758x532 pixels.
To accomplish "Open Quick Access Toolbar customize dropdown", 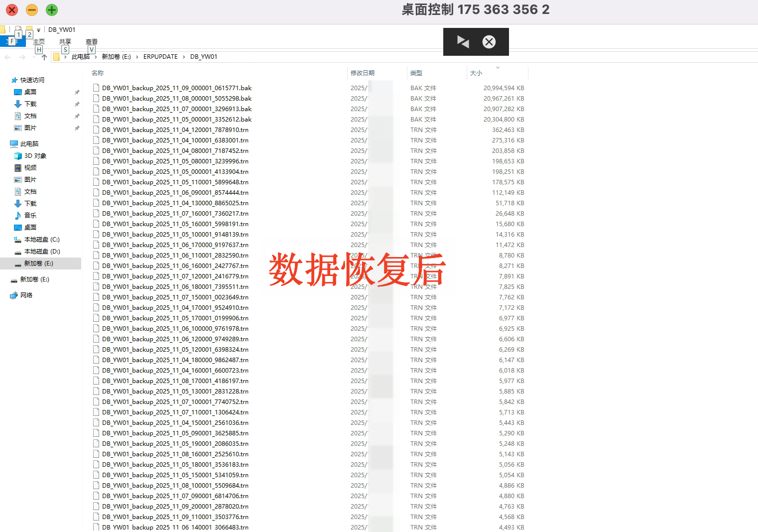I will [x=38, y=30].
